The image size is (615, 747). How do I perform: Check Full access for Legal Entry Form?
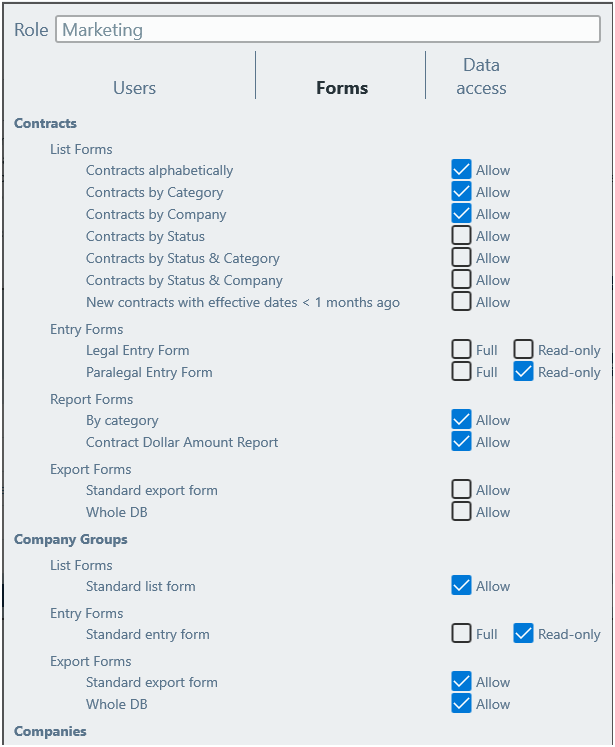(x=461, y=351)
